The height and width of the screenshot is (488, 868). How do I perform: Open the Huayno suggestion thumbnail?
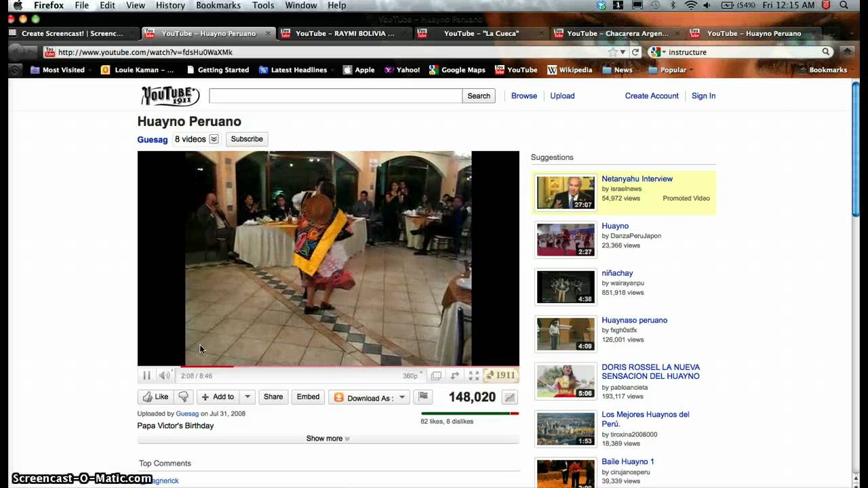[x=566, y=240]
